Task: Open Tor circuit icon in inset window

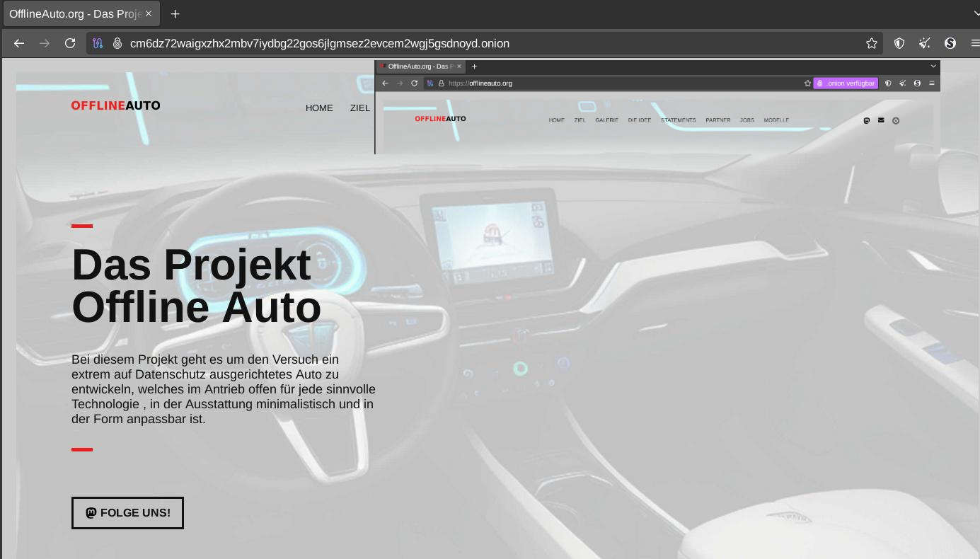Action: [x=430, y=83]
